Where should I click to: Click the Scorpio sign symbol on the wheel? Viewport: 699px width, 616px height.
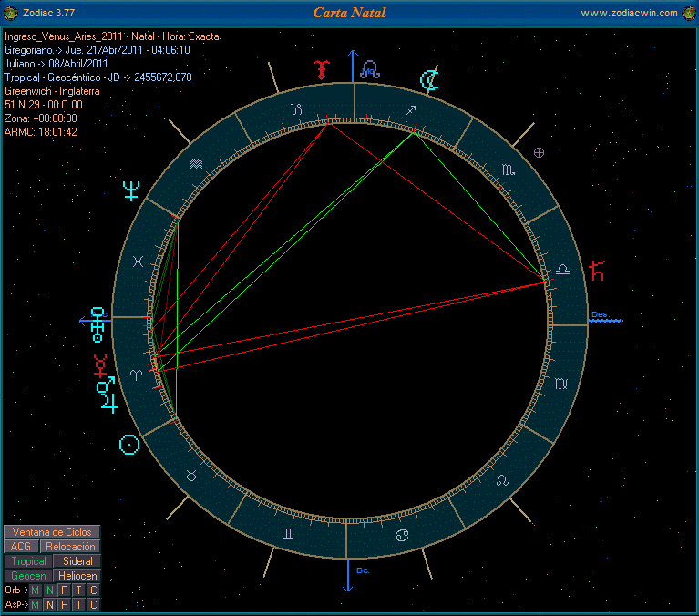click(x=509, y=169)
